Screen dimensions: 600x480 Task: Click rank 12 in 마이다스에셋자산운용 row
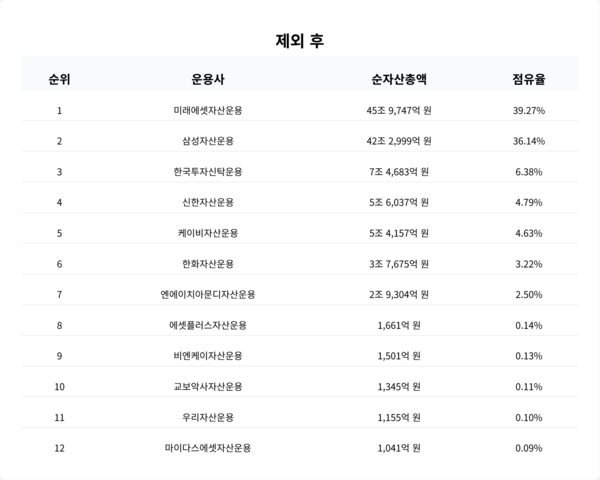click(x=59, y=448)
